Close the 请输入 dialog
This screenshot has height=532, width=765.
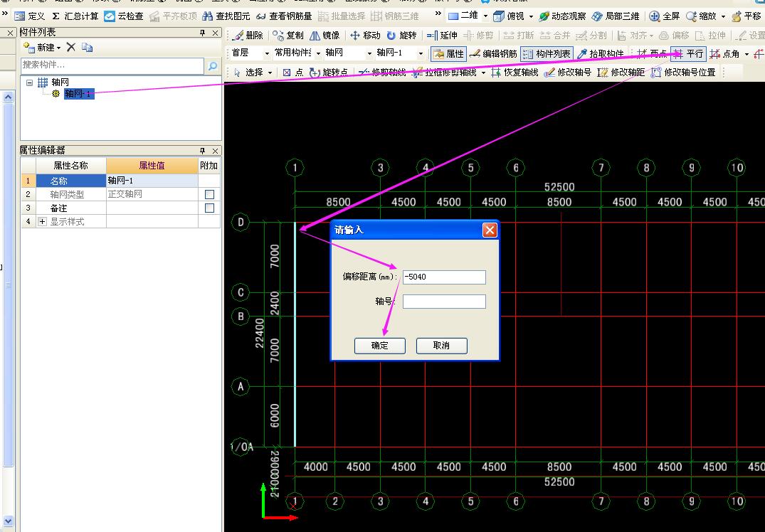[x=490, y=230]
